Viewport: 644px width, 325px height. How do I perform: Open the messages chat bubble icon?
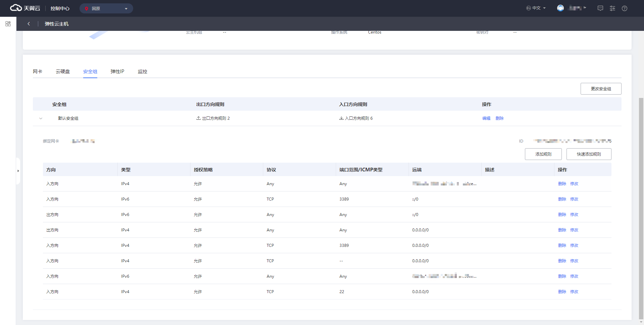(x=600, y=8)
